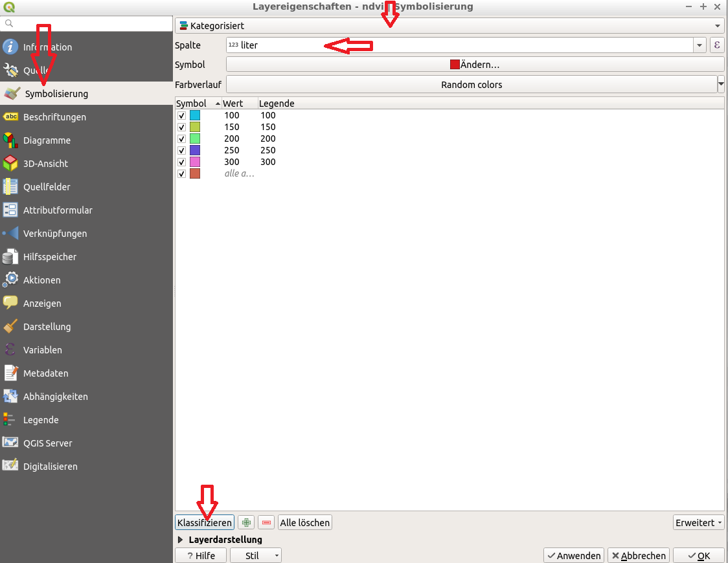Open the Aktionen gear icon

tap(10, 280)
